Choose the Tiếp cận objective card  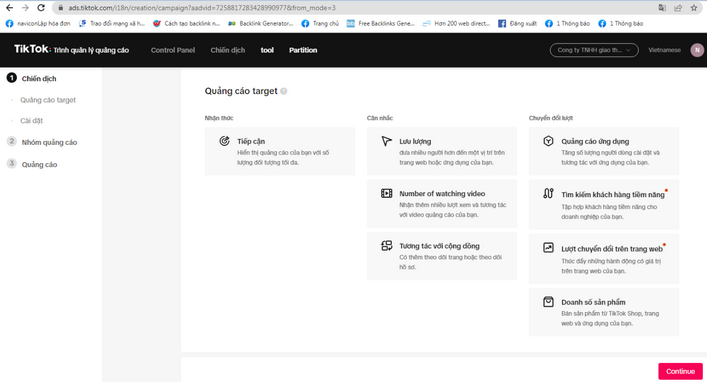point(280,151)
